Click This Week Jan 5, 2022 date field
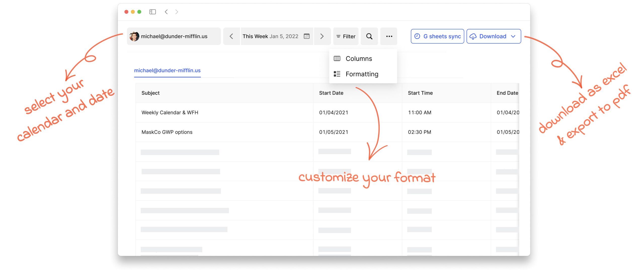 click(277, 36)
